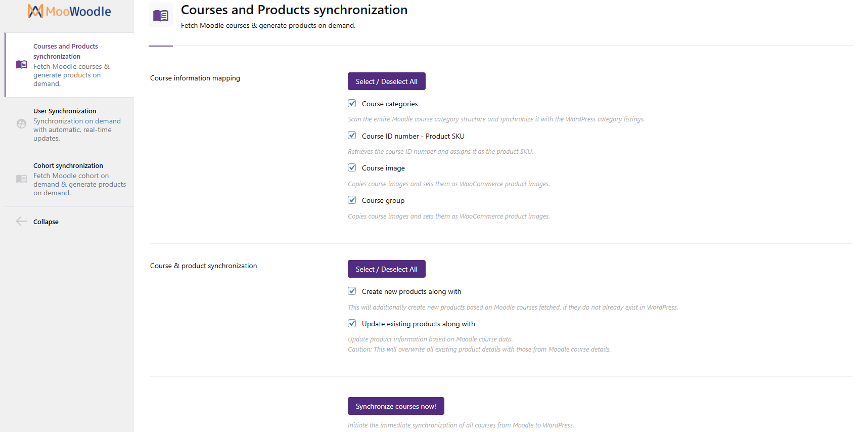Toggle Course ID number - Product SKU checkbox
Image resolution: width=868 pixels, height=432 pixels.
coord(352,136)
